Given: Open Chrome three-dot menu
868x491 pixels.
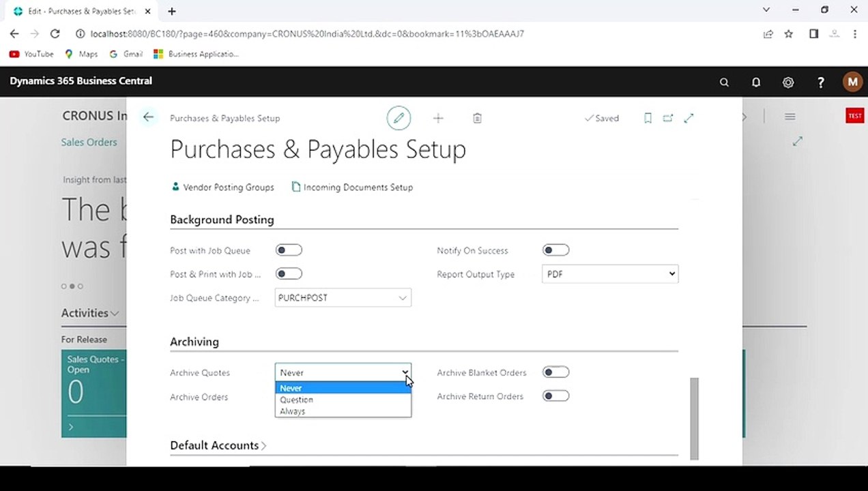Looking at the screenshot, I should coord(854,33).
